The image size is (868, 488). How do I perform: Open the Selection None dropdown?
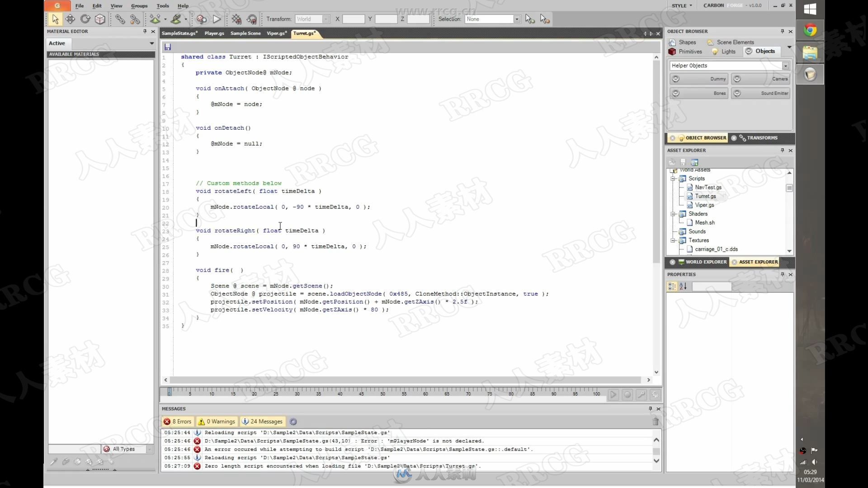493,19
